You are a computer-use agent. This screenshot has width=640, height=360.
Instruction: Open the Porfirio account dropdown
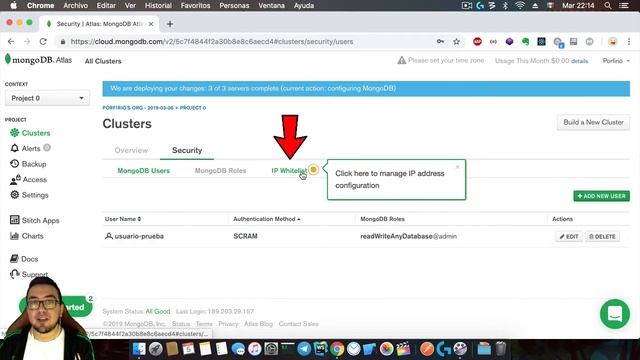[616, 61]
